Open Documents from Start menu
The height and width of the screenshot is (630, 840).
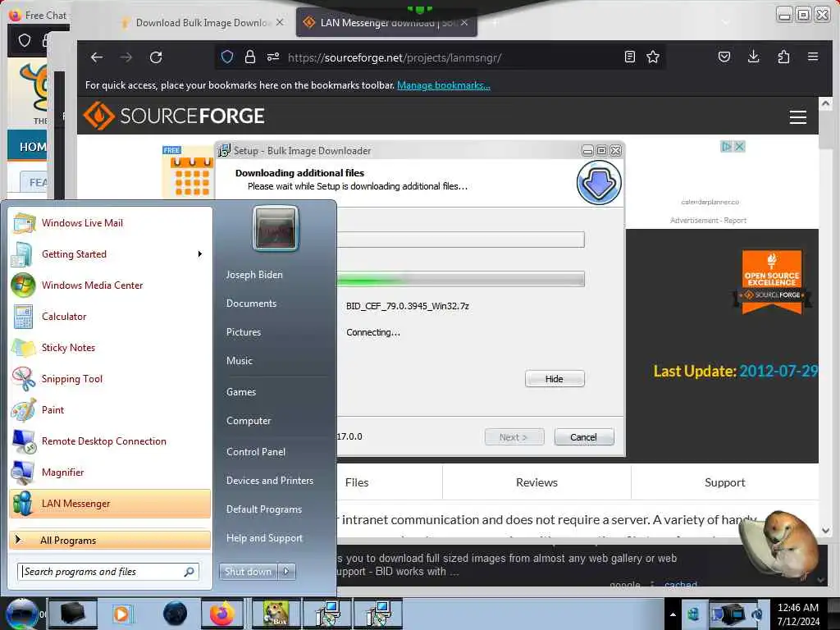(251, 304)
